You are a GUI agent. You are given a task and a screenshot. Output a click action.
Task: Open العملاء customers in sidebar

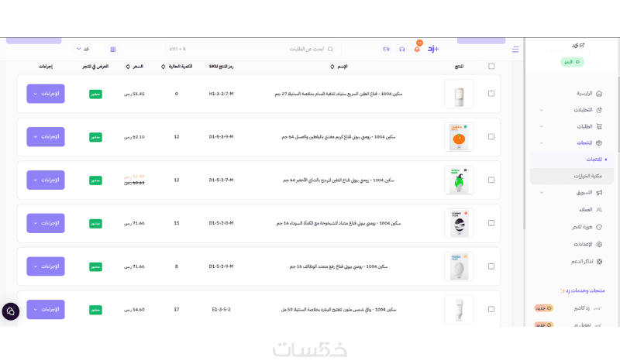(x=591, y=210)
